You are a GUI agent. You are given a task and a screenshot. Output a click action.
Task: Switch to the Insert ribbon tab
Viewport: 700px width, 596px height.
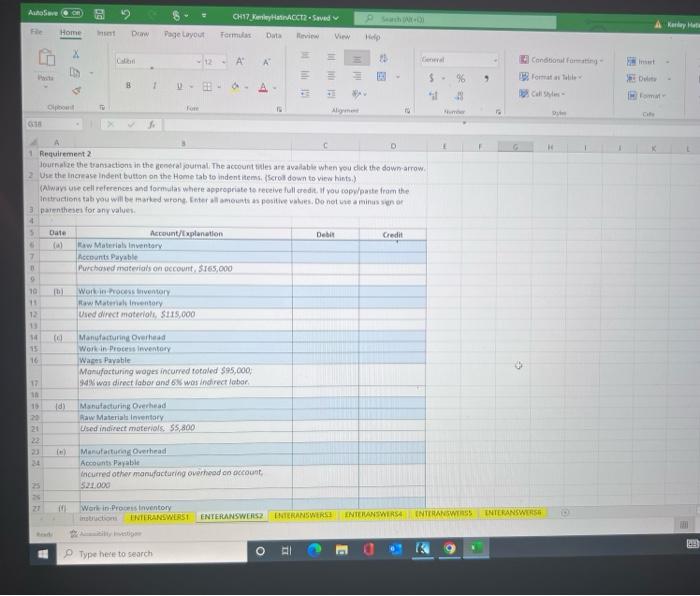pyautogui.click(x=106, y=33)
